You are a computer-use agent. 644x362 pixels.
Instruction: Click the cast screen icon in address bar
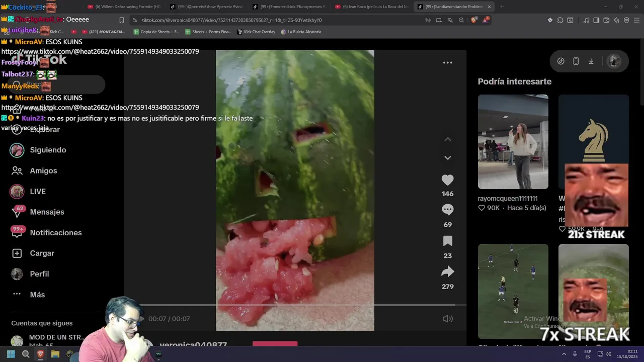[x=439, y=20]
